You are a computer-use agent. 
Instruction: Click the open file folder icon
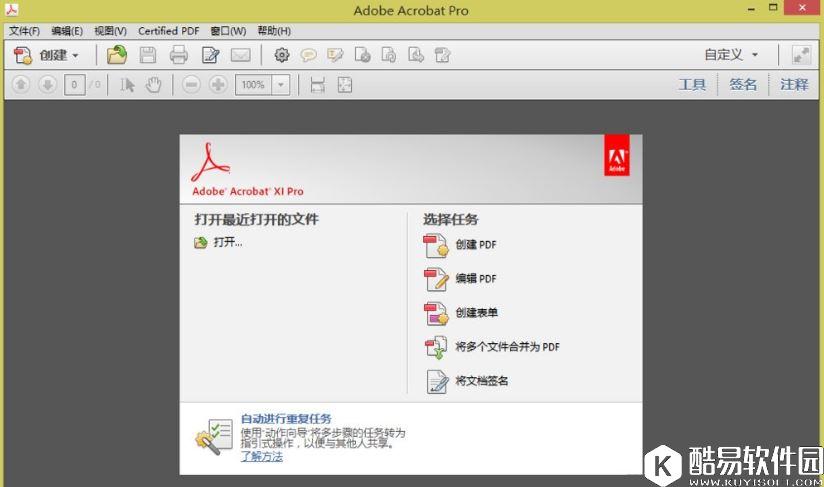coord(117,55)
